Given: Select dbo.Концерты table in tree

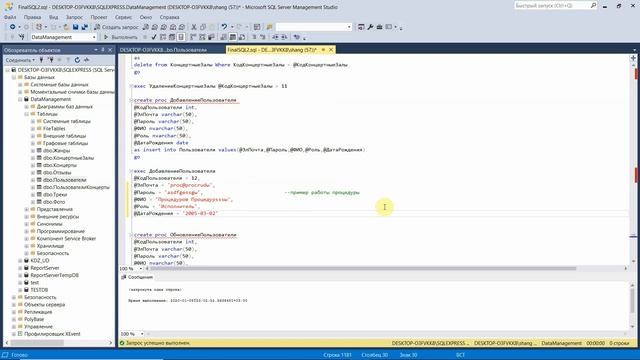Looking at the screenshot, I should click(60, 165).
